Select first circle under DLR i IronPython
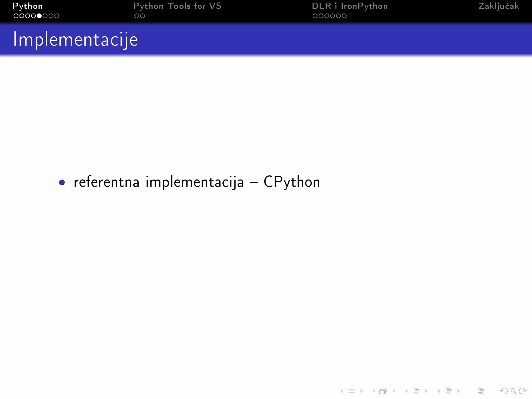Image resolution: width=532 pixels, height=399 pixels. 315,16
